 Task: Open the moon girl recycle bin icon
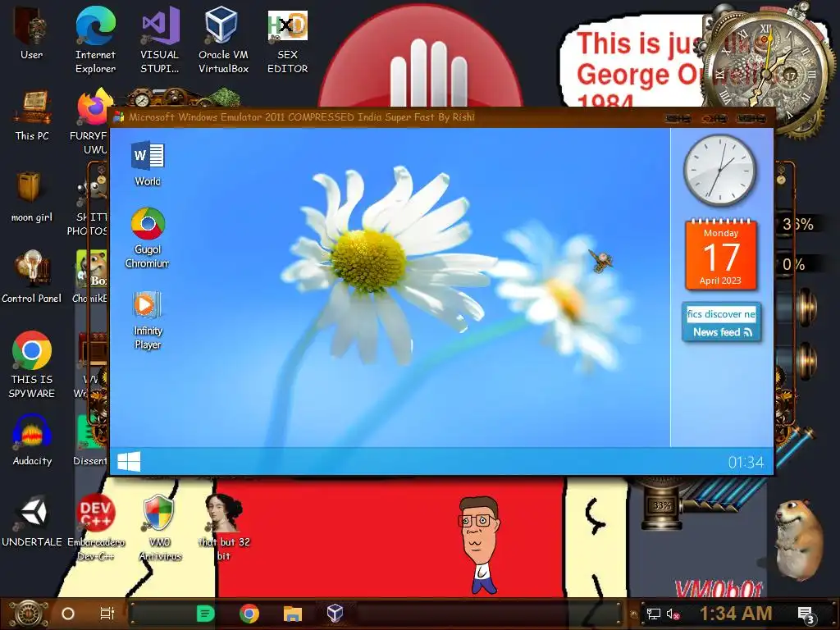[x=32, y=197]
